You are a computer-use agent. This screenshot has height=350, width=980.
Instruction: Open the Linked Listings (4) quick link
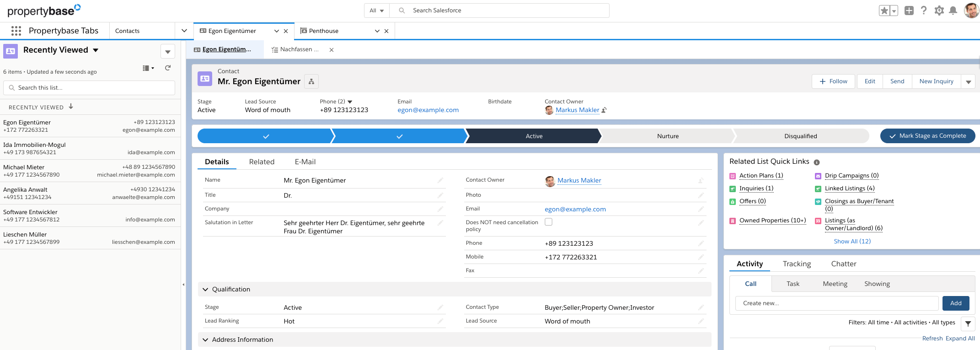(x=850, y=188)
